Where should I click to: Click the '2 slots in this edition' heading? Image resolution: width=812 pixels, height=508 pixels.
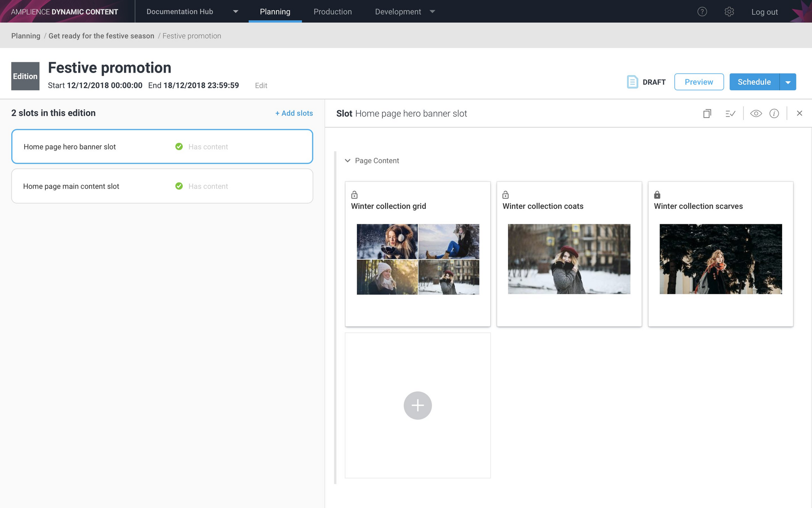point(54,113)
